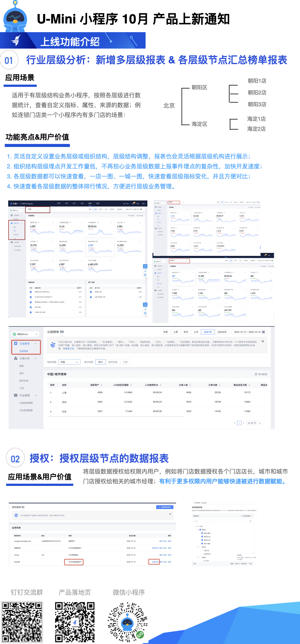Sort ranking table by 活跃用户 arrows
The width and height of the screenshot is (300, 644).
102,385
